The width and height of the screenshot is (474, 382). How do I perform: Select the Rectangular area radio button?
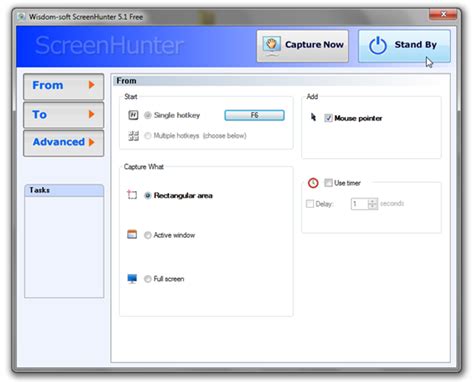(148, 196)
